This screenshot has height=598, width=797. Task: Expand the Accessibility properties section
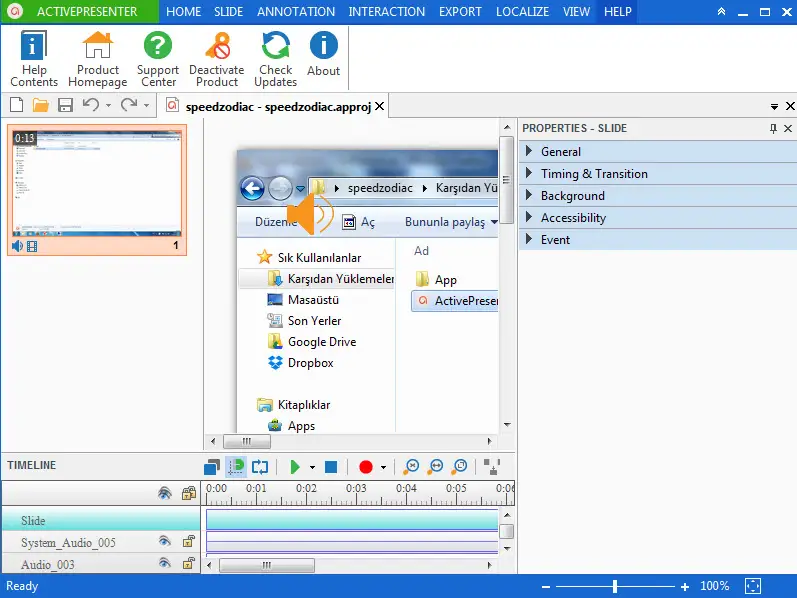[x=658, y=218]
